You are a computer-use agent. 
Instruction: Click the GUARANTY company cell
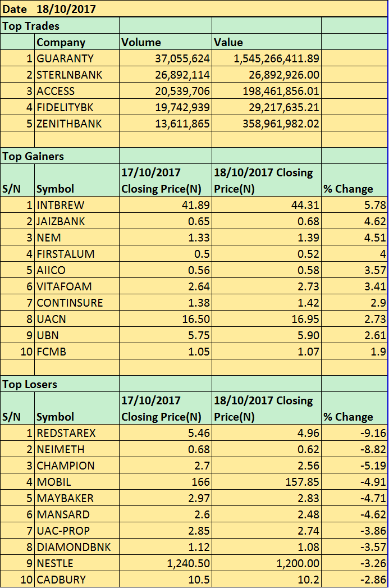tap(65, 58)
